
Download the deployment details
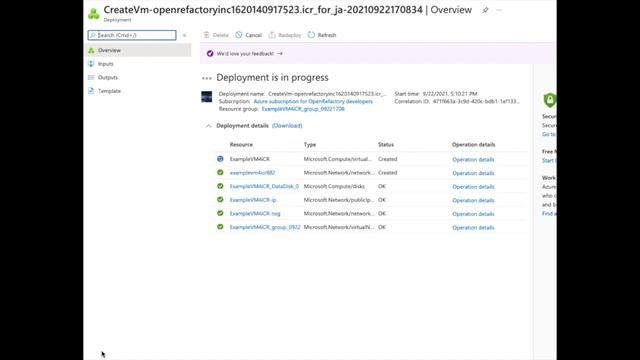point(287,126)
